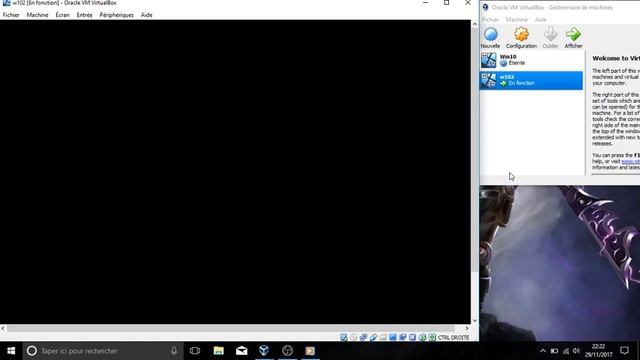The width and height of the screenshot is (640, 360).
Task: Click the VM horizontal scrollbar right arrow
Action: click(x=467, y=328)
